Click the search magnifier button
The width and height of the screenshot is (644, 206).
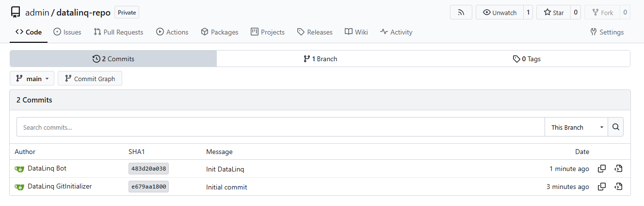pyautogui.click(x=616, y=127)
